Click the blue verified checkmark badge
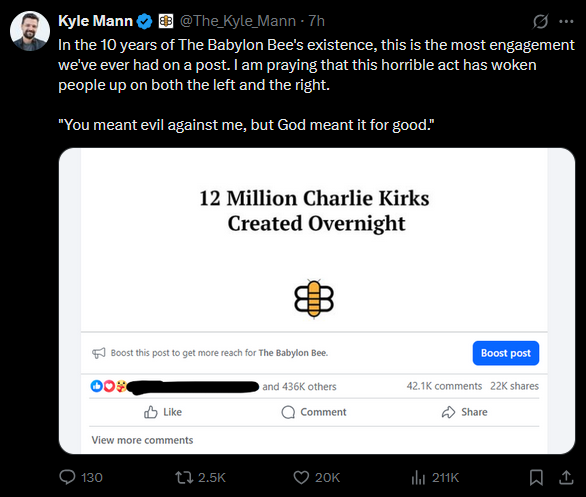Image resolution: width=586 pixels, height=497 pixels. (144, 21)
